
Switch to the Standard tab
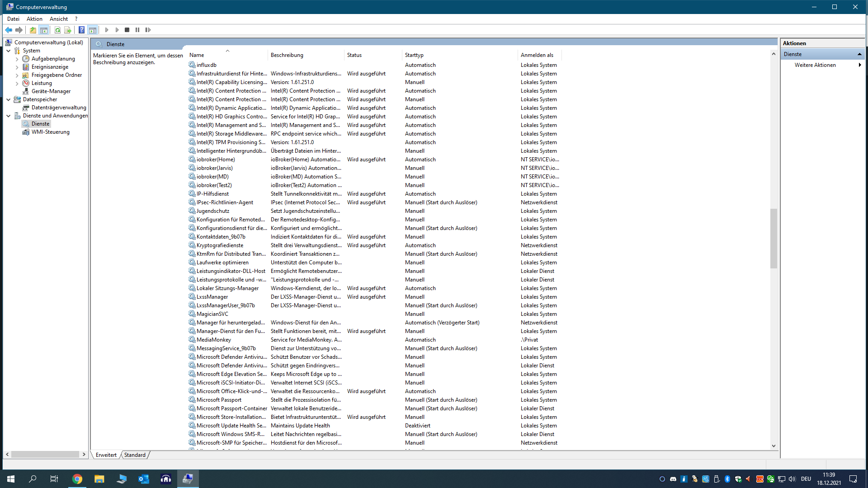pos(134,455)
